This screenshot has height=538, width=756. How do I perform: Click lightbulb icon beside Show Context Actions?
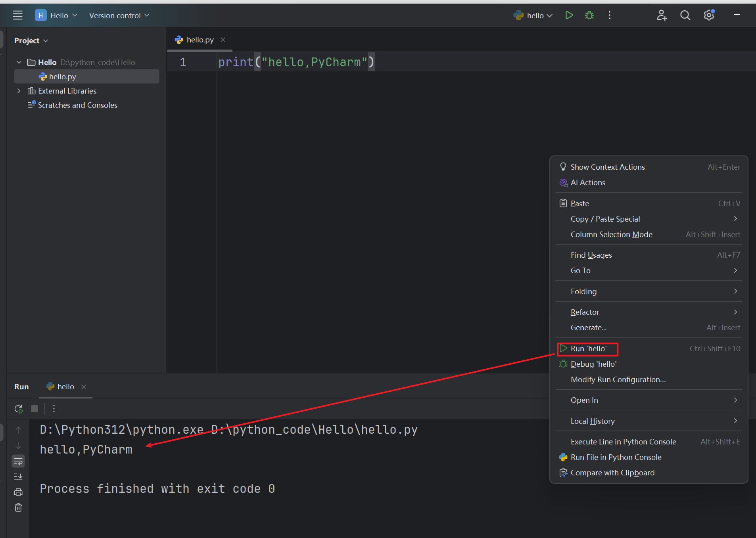pos(563,167)
